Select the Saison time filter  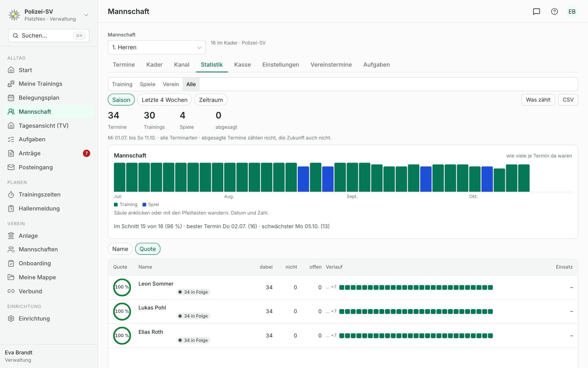pos(121,100)
